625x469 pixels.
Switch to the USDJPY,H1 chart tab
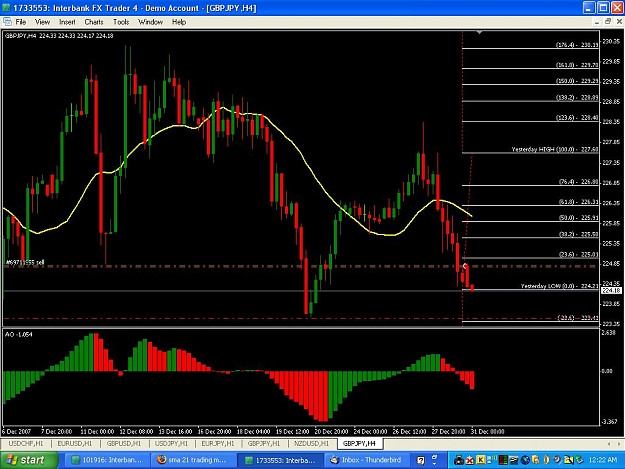[171, 443]
